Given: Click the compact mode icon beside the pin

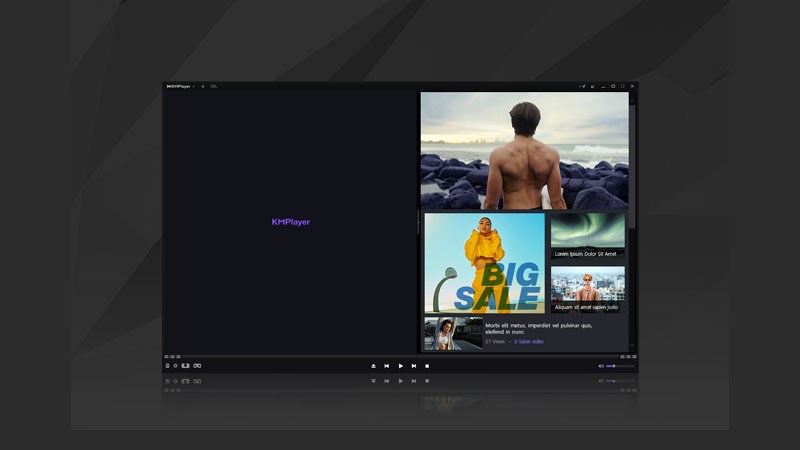Looking at the screenshot, I should click(592, 86).
